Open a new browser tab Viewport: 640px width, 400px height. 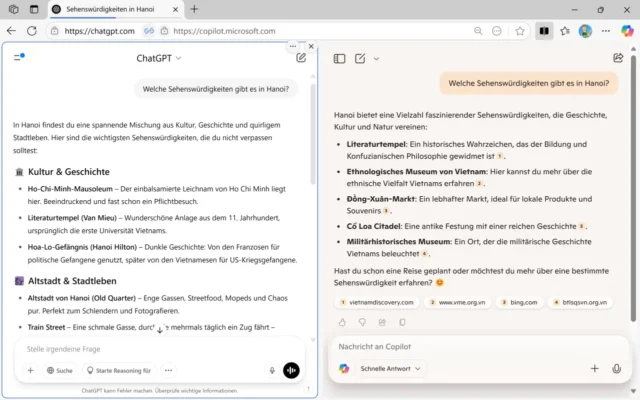(194, 9)
